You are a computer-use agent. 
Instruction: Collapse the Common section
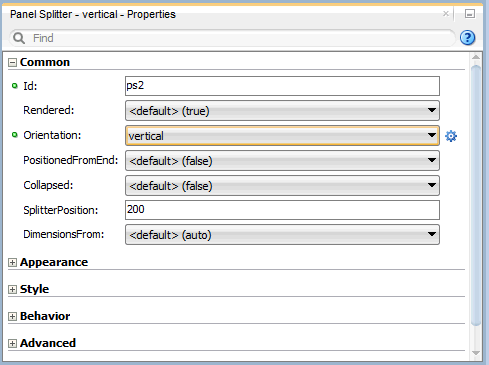(12, 62)
